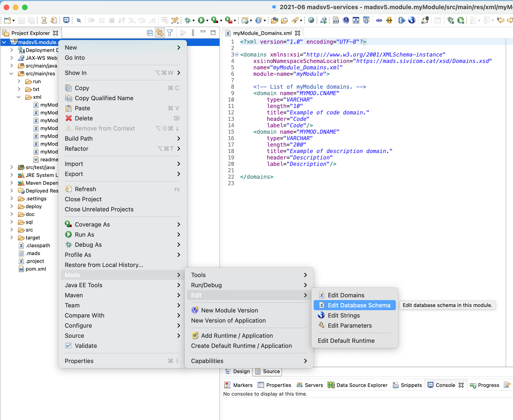The height and width of the screenshot is (420, 513).
Task: Open the New wizard toolbar icon
Action: point(8,20)
